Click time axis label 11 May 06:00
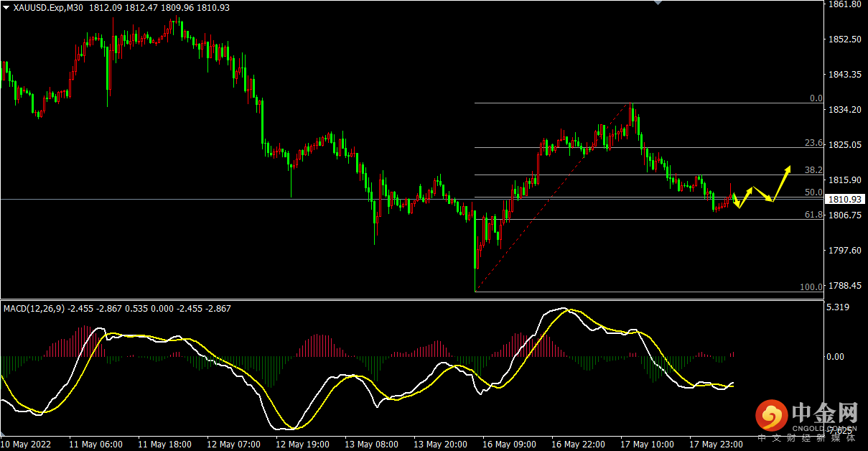This screenshot has width=868, height=451. click(95, 445)
